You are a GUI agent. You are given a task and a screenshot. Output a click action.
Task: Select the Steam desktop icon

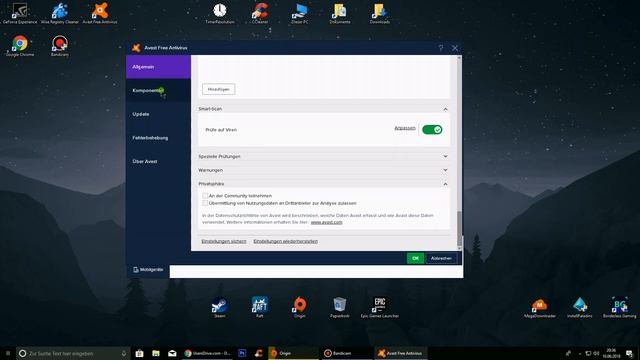click(220, 307)
